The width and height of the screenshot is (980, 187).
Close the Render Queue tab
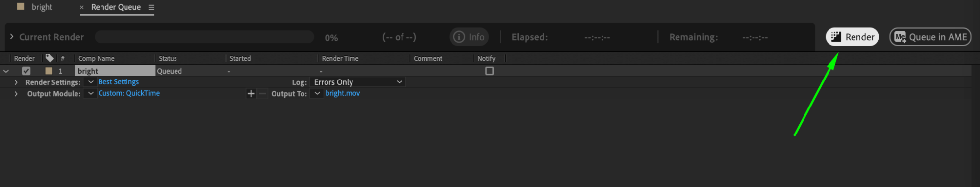[81, 7]
